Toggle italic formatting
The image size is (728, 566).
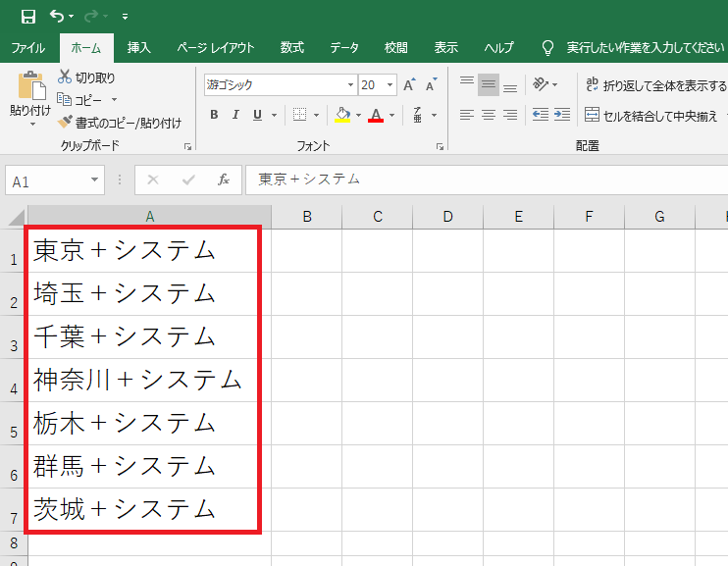tap(235, 115)
